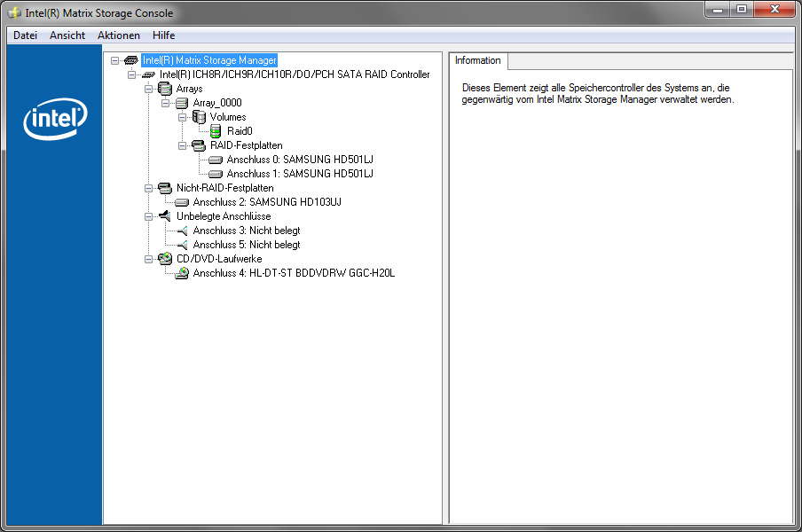Minimize the Matrix Storage Console window
This screenshot has width=802, height=532.
click(718, 9)
